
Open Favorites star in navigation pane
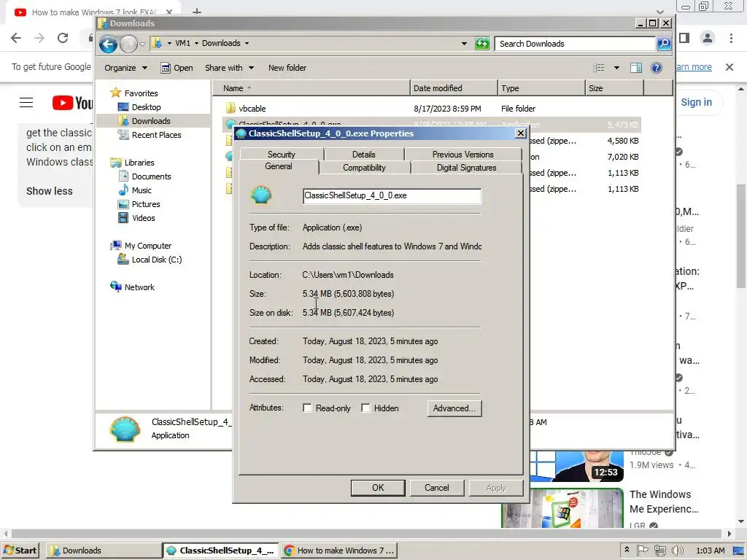[116, 93]
